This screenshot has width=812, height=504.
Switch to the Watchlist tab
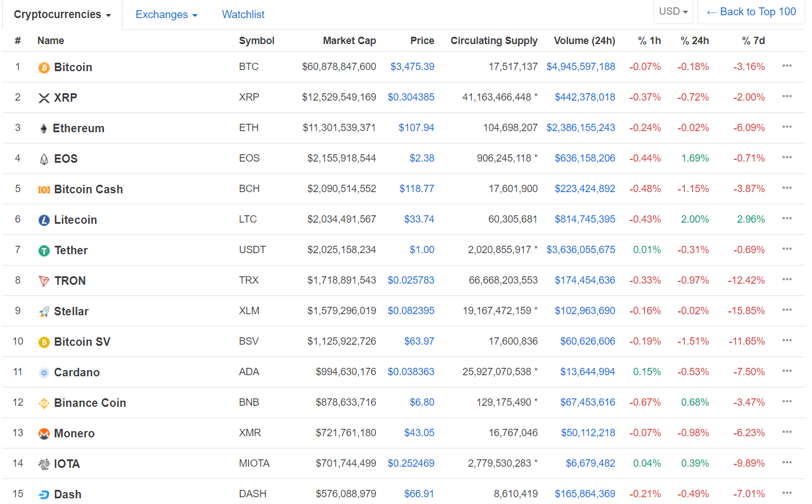point(243,15)
